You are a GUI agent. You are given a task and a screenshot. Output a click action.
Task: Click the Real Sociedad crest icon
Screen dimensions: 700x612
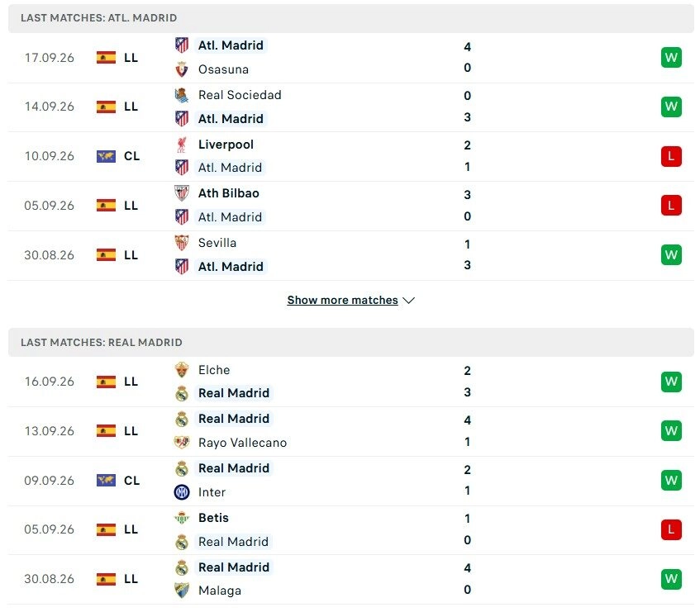point(181,95)
